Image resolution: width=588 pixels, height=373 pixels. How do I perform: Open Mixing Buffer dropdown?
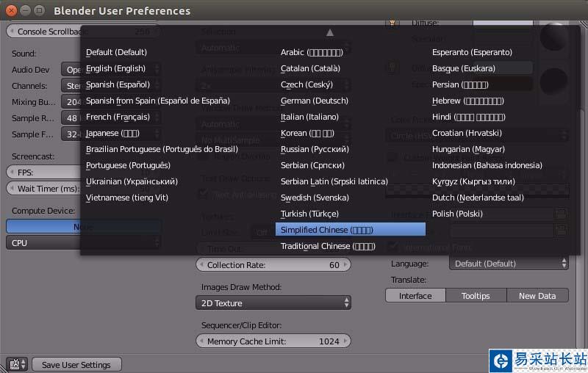[71, 102]
